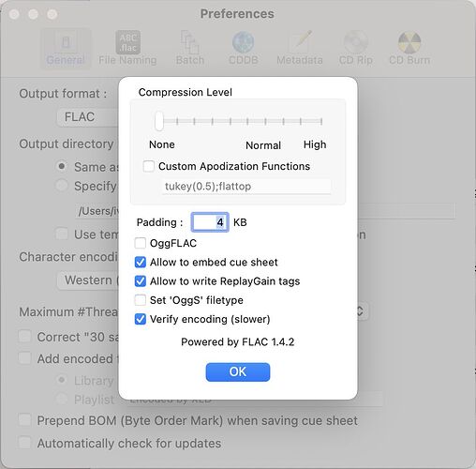Click the OK button
The height and width of the screenshot is (469, 476).
(x=238, y=371)
